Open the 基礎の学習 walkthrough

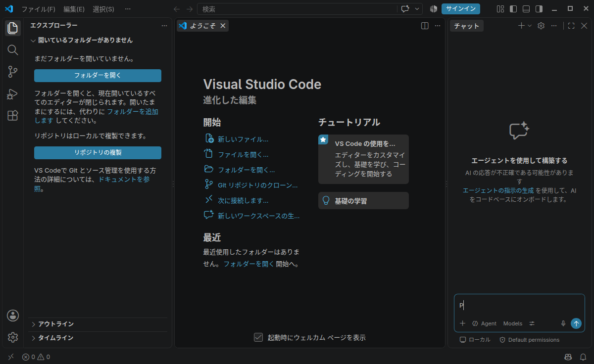tap(363, 201)
